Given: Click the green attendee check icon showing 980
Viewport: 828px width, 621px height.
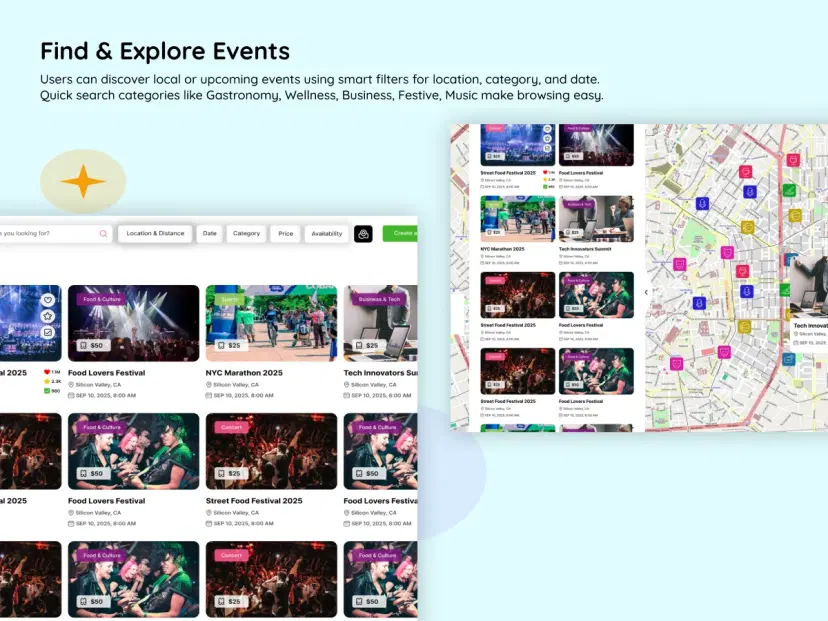Looking at the screenshot, I should [x=46, y=391].
